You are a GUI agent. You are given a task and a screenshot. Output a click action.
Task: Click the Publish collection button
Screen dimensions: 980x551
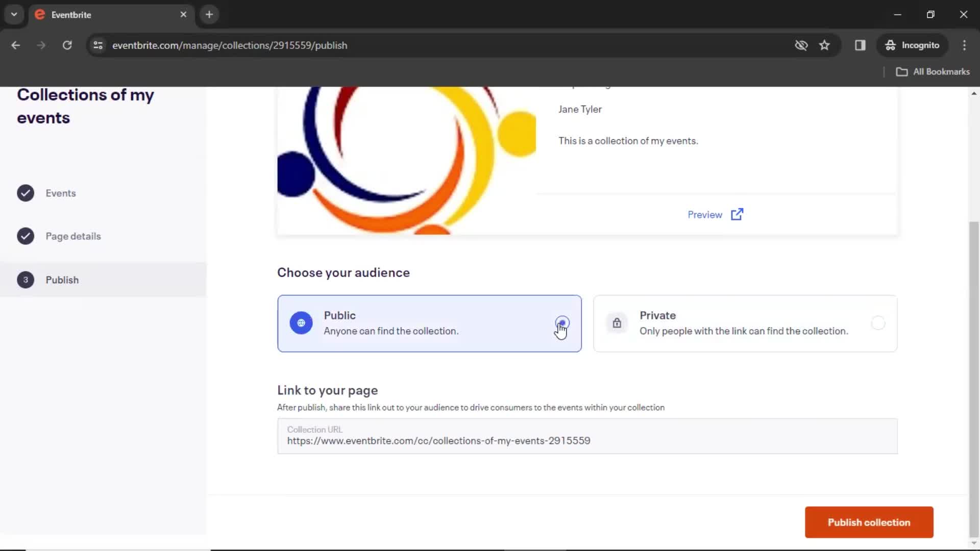pyautogui.click(x=869, y=522)
